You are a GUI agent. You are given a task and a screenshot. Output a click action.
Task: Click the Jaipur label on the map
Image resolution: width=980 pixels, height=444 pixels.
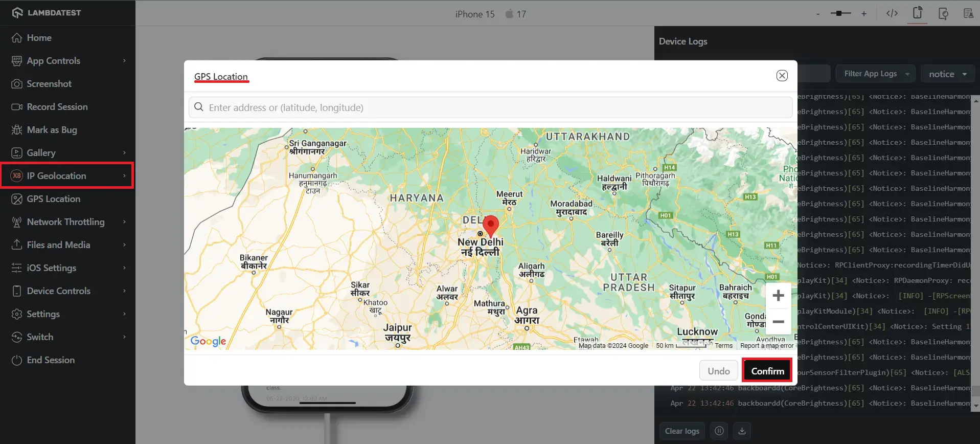398,332
